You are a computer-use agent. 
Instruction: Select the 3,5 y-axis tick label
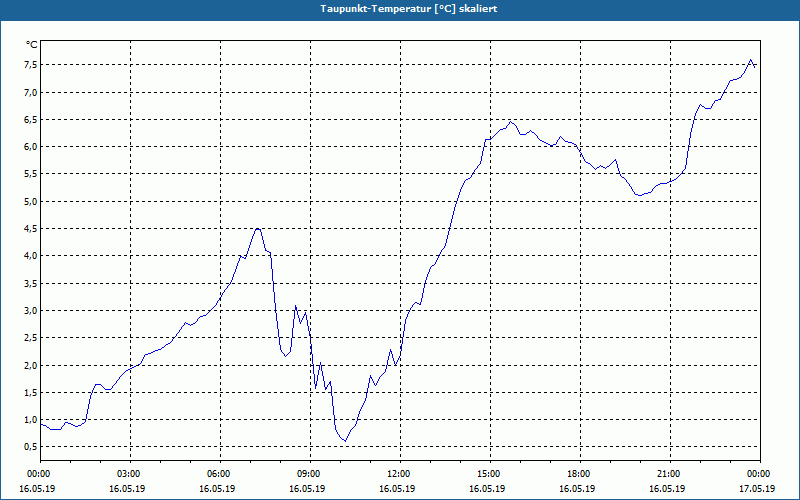point(30,283)
